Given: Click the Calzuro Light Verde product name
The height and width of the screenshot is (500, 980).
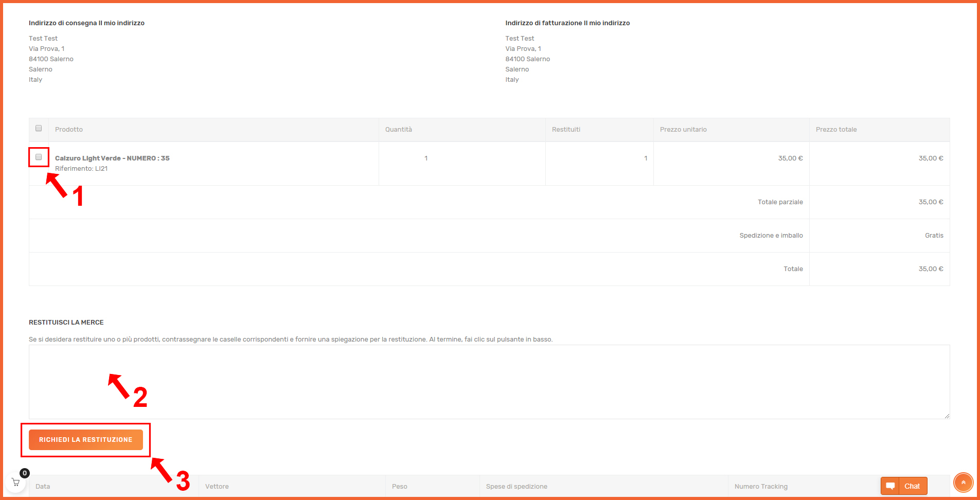Looking at the screenshot, I should 112,158.
